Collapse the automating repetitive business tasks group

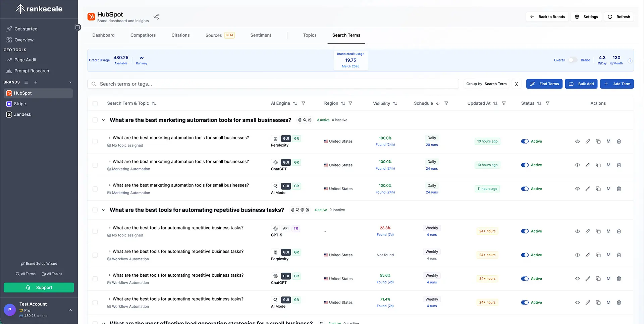(104, 210)
